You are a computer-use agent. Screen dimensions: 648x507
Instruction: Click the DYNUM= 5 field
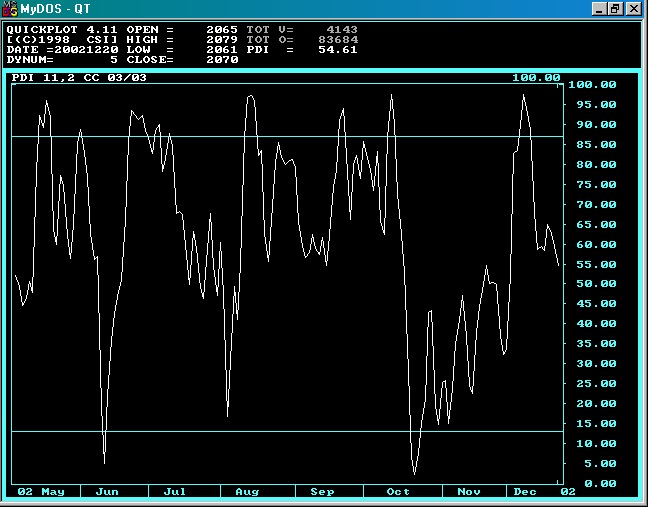pos(62,60)
